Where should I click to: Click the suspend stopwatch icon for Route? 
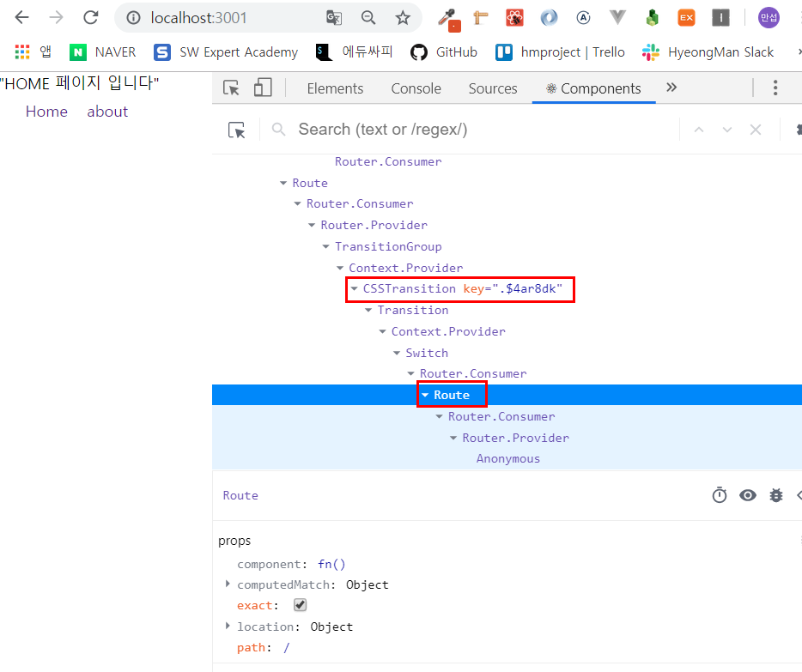pos(720,495)
